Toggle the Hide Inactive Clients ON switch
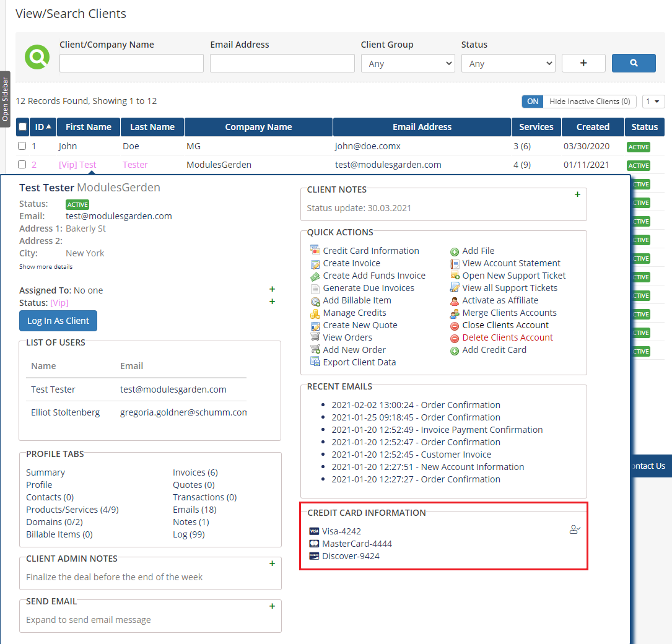Screen dimensions: 672x644 pos(532,102)
